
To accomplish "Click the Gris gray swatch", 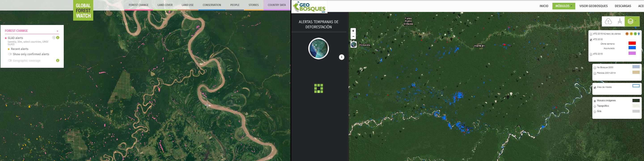I will click(636, 111).
